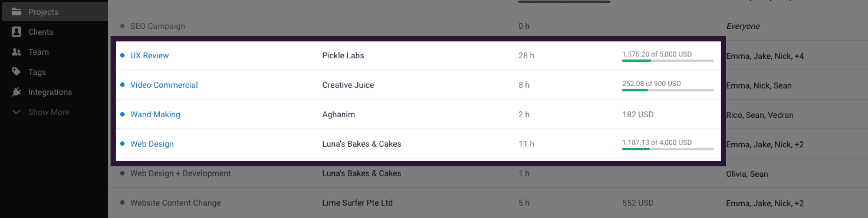Click the Tags label icon
Viewport: 868px width, 218px height.
tap(16, 72)
